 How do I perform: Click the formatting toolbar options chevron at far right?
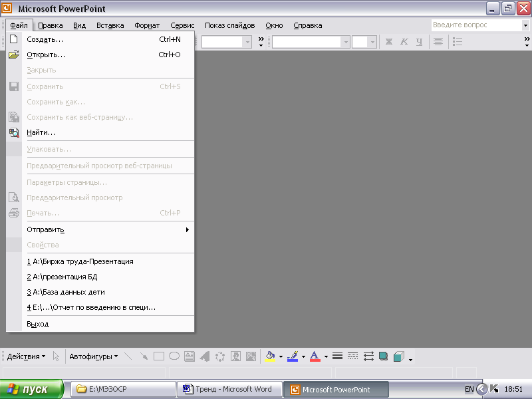pos(527,42)
